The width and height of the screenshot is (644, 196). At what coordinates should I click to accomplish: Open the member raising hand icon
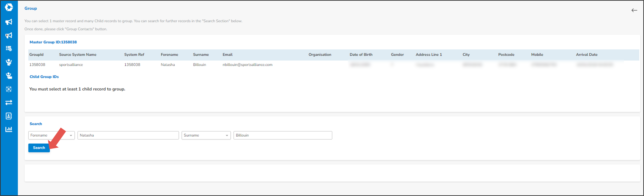coord(9,75)
